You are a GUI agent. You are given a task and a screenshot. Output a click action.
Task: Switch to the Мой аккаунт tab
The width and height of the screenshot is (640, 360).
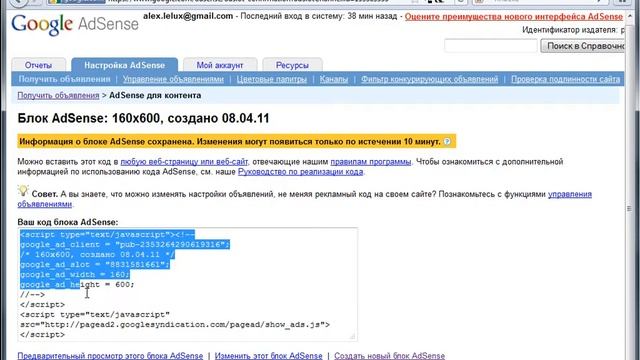point(220,65)
